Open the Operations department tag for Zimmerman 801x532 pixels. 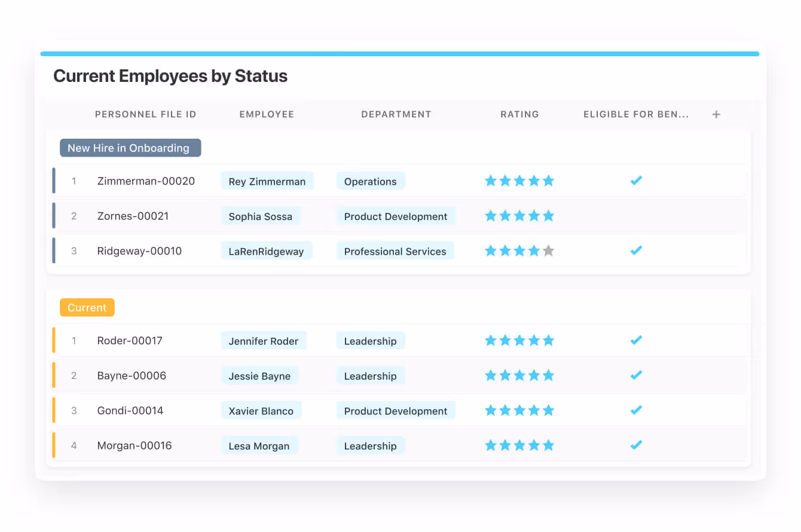tap(370, 182)
